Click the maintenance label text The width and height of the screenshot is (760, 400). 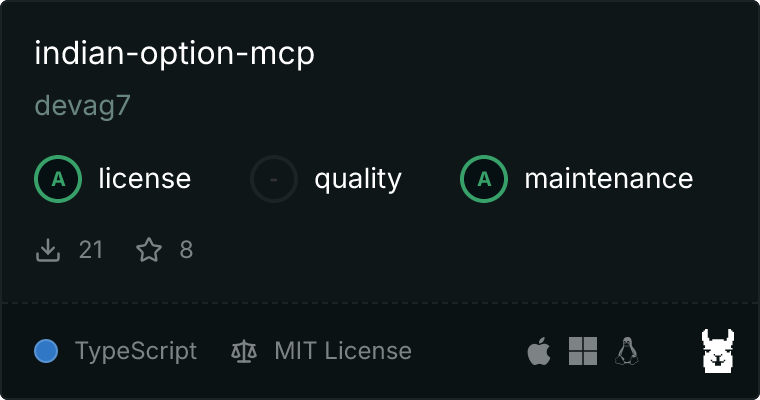coord(609,178)
